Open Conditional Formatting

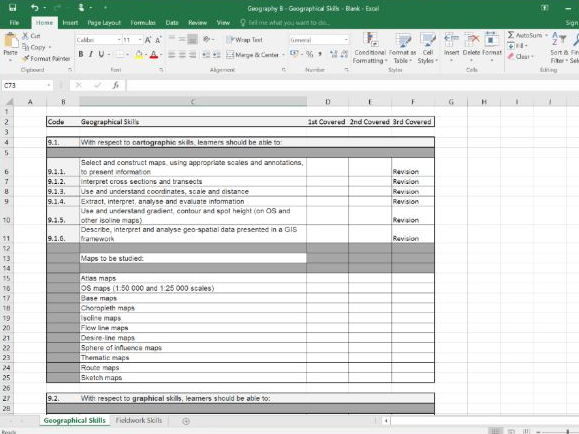tap(370, 48)
